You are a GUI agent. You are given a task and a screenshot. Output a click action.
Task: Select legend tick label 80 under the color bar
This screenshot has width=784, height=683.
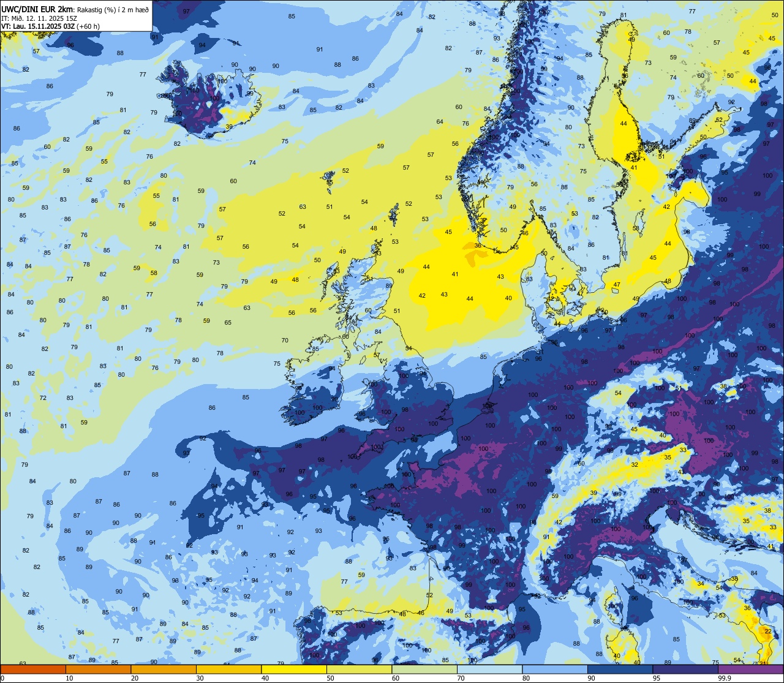click(526, 678)
